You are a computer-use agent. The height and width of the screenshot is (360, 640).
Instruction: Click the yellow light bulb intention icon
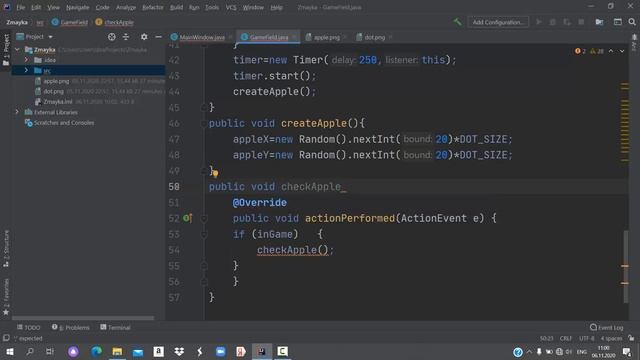tap(215, 173)
